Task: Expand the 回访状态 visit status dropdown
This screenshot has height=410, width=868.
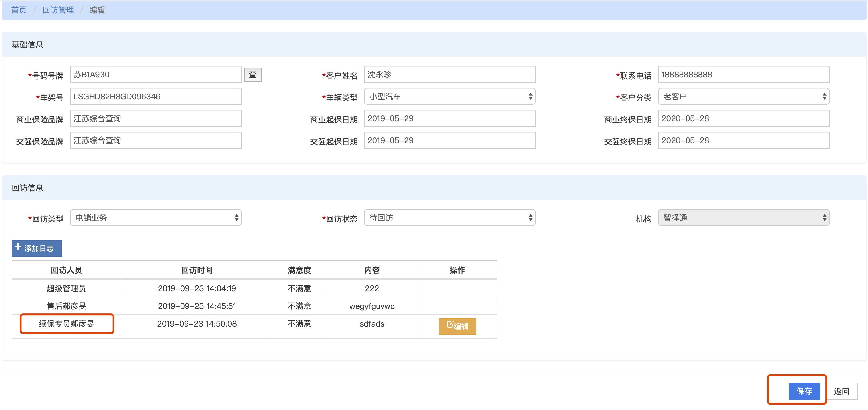Action: 449,217
